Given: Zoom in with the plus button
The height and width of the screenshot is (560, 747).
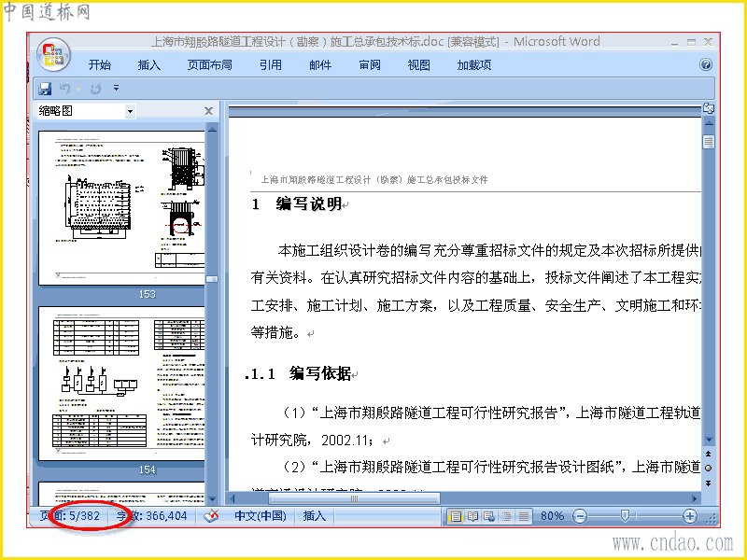Looking at the screenshot, I should tap(689, 516).
